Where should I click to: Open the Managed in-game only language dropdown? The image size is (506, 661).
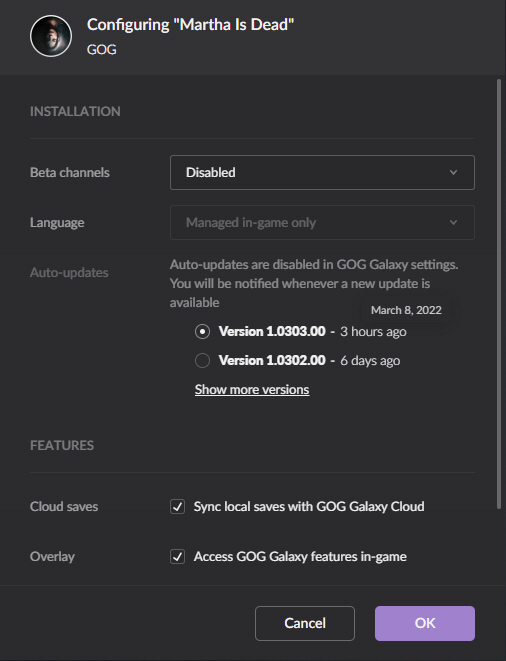[x=322, y=222]
